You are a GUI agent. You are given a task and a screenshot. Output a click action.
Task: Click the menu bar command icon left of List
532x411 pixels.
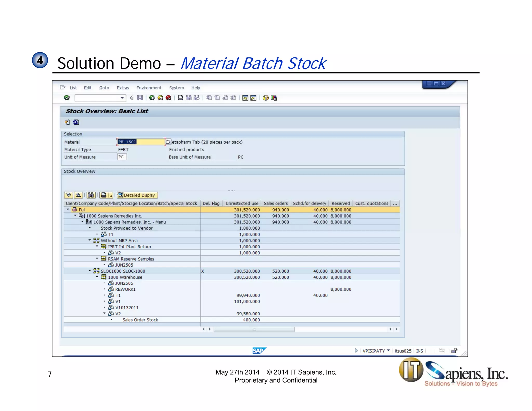[x=63, y=88]
